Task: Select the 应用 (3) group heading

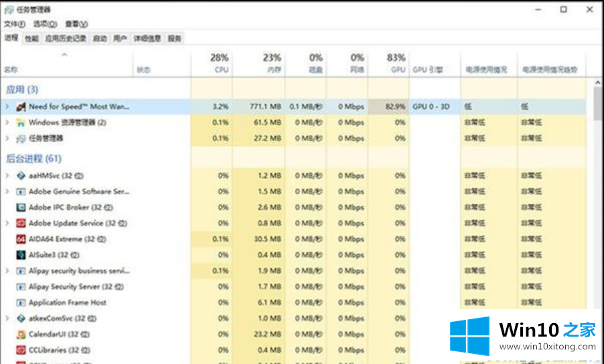Action: point(22,90)
